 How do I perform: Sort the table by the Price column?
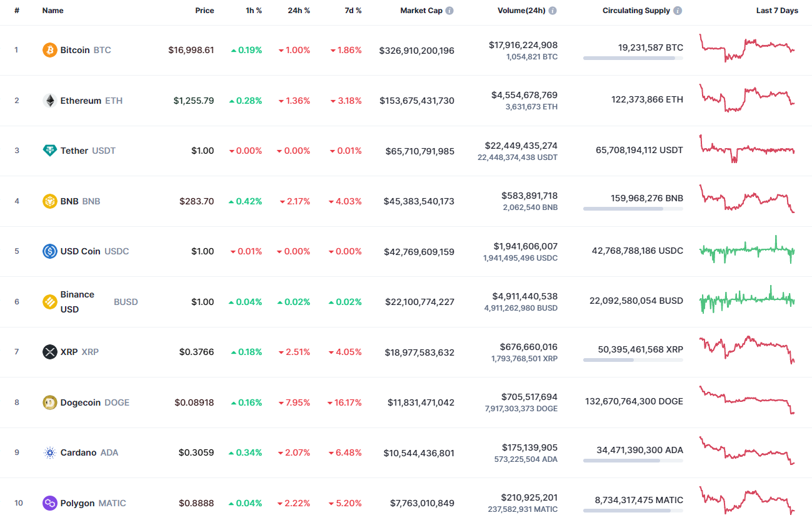(x=204, y=10)
